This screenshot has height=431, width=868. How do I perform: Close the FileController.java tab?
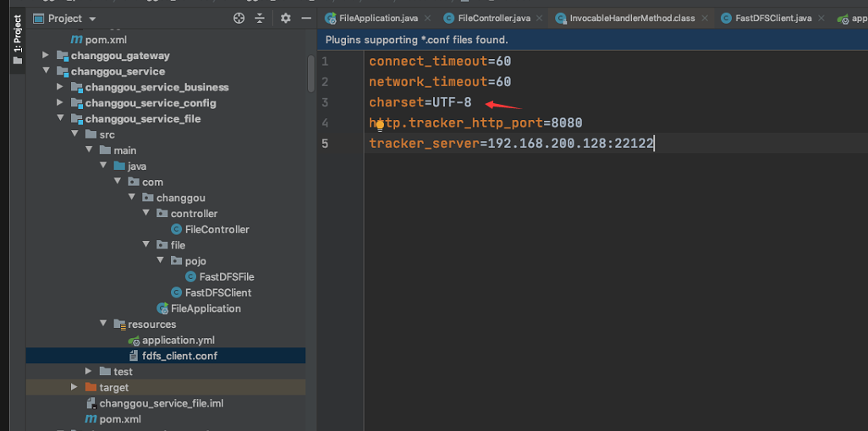coord(540,19)
